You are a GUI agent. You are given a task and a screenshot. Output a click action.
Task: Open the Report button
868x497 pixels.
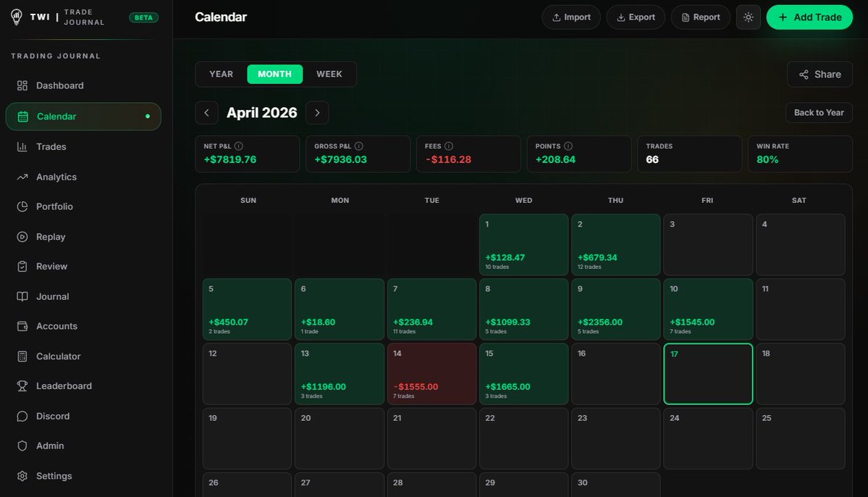click(701, 17)
